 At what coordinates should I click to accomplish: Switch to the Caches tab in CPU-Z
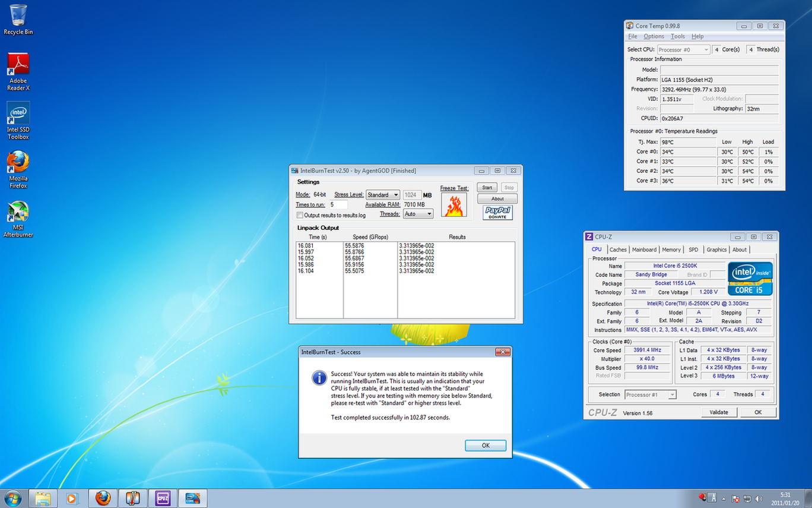618,250
